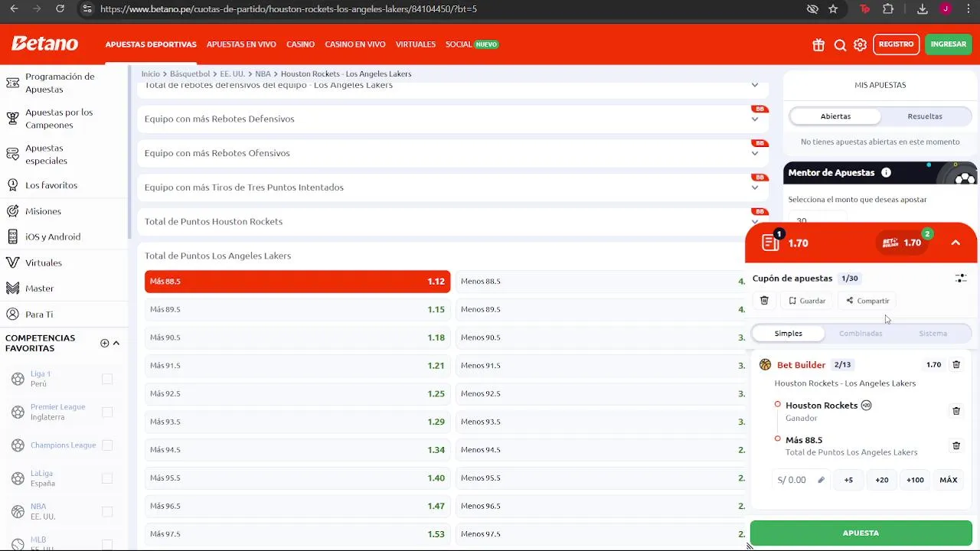Check the NBA EE. UU. checkbox
980x551 pixels.
107,511
